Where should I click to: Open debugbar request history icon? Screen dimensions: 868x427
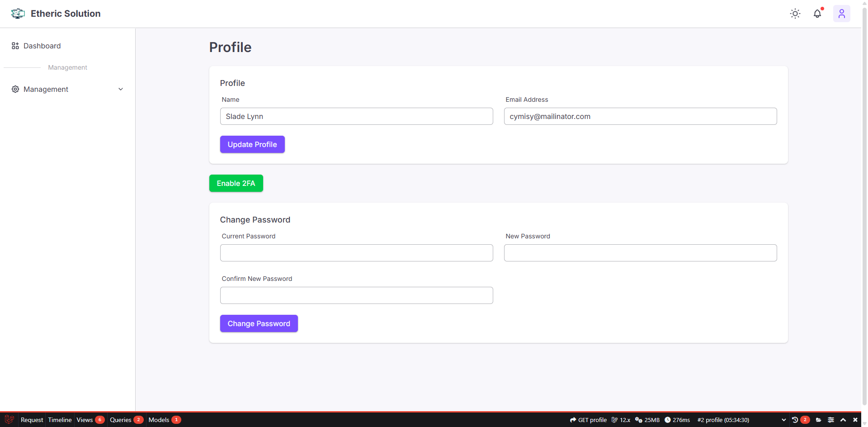tap(795, 420)
